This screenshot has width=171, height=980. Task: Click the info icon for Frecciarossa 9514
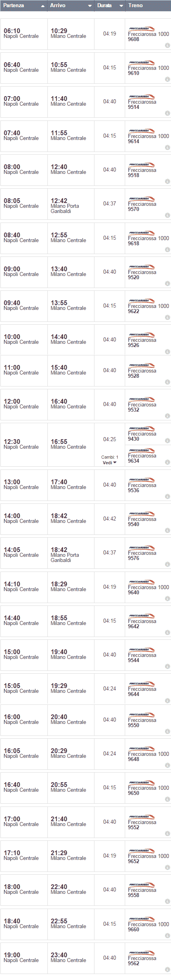click(x=167, y=113)
